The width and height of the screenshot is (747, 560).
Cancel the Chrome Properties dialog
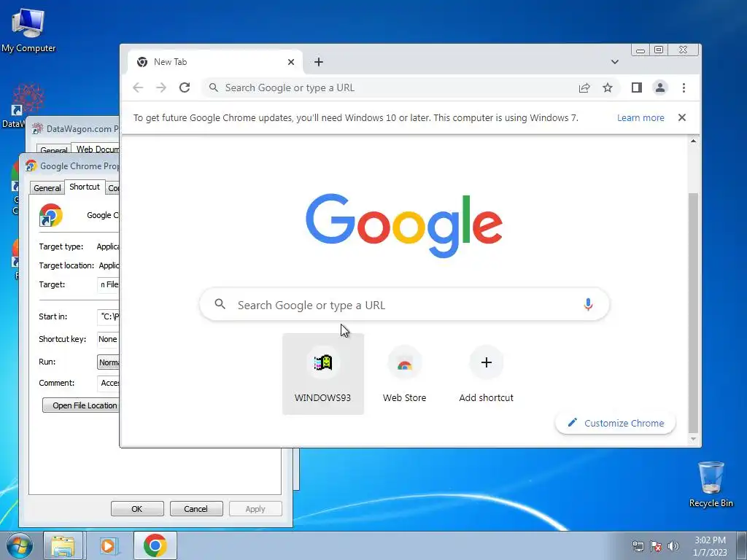tap(196, 508)
